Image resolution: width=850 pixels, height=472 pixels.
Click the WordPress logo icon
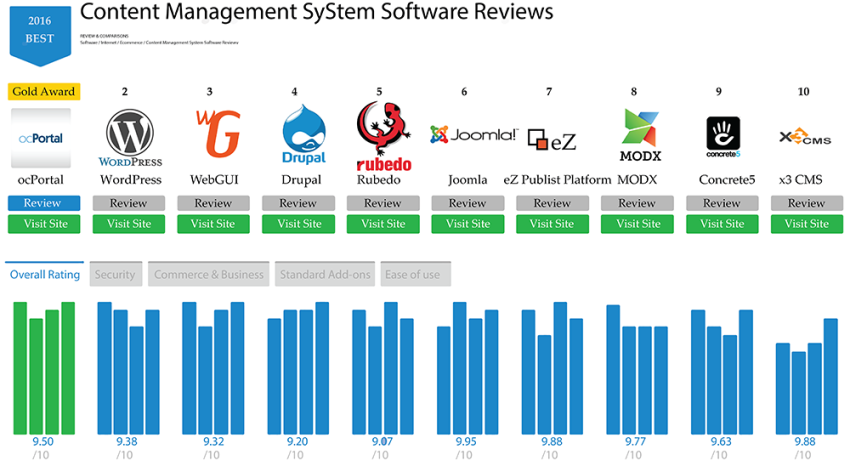(130, 138)
